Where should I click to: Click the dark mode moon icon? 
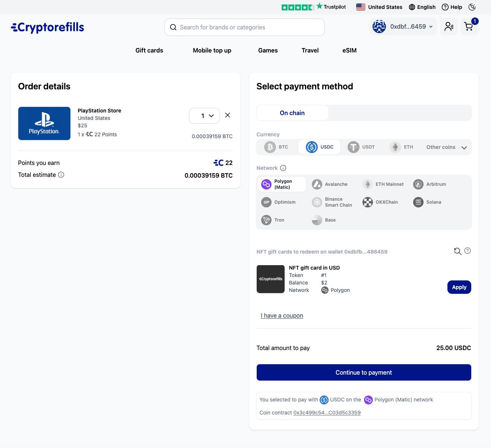click(472, 7)
